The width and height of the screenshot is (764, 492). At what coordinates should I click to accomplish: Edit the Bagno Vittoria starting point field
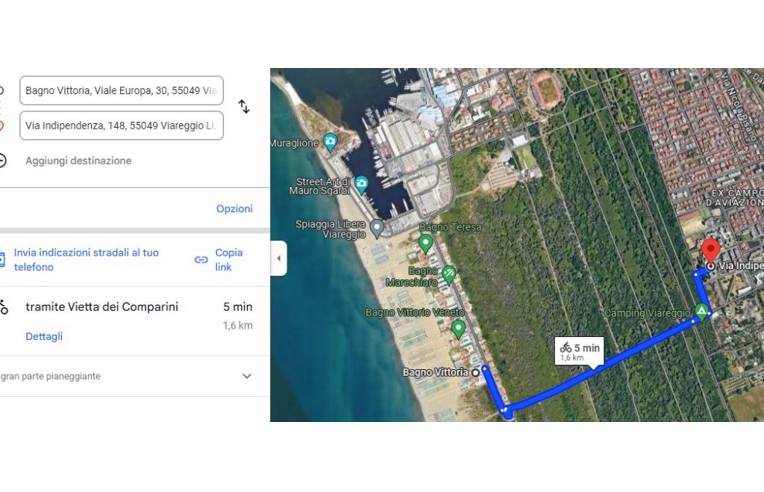tap(121, 90)
